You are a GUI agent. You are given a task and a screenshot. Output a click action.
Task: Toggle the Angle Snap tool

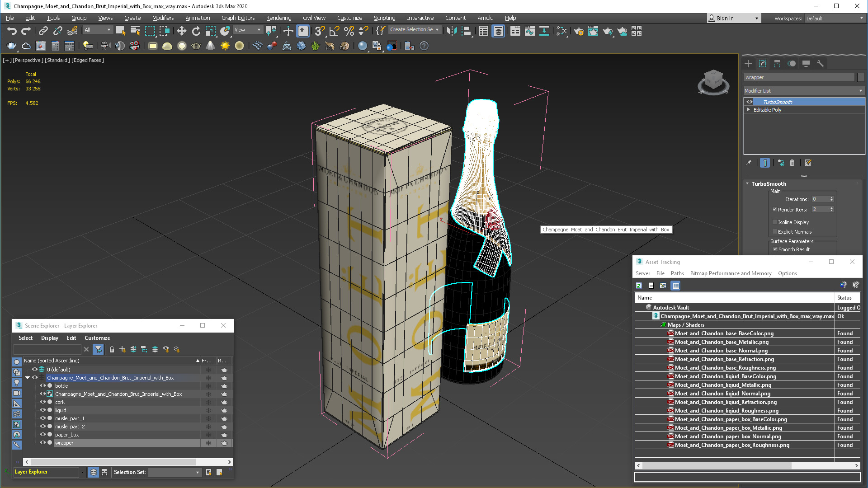335,31
